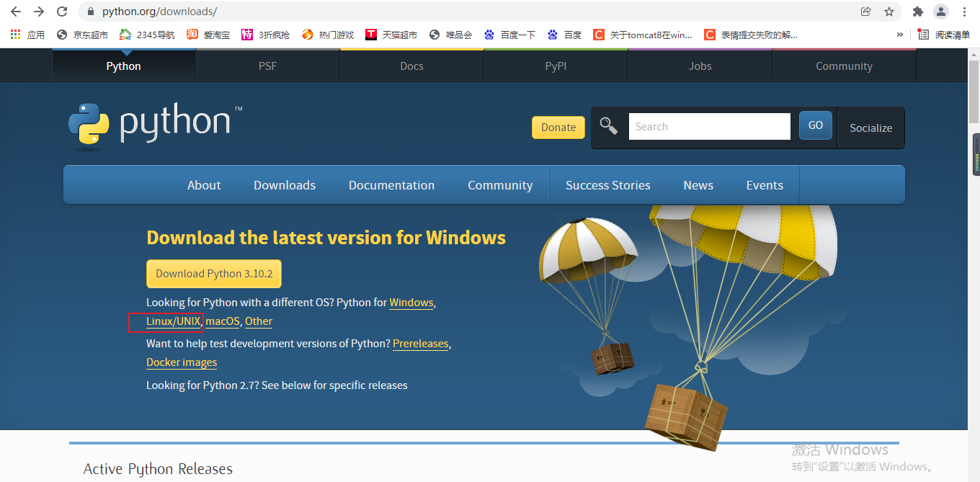
Task: Click Download Python 3.10.2 button
Action: point(214,274)
